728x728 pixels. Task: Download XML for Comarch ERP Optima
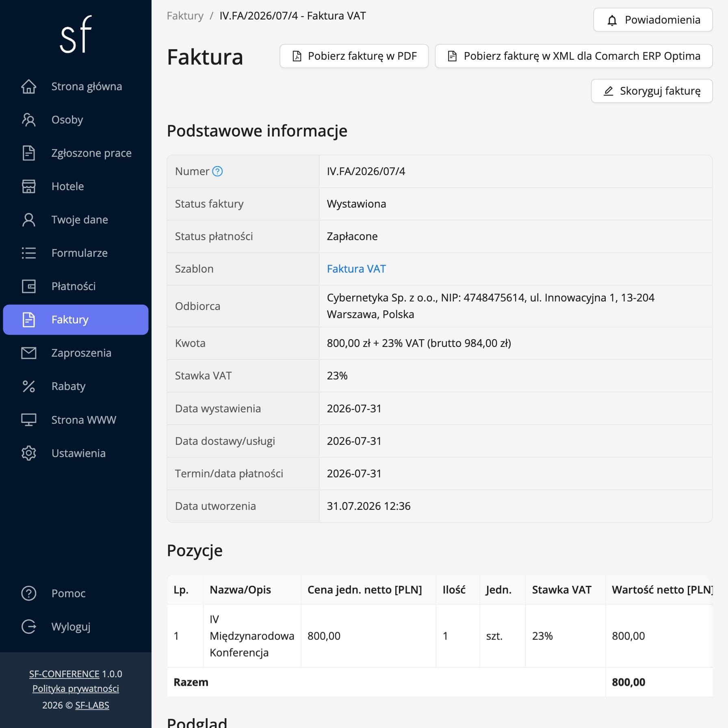coord(574,56)
